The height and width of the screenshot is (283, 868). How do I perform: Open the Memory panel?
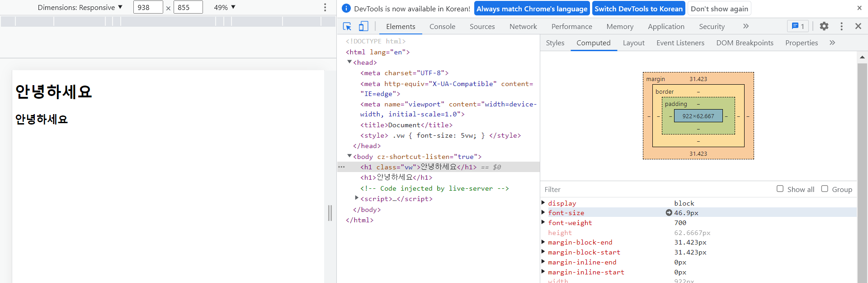tap(620, 26)
